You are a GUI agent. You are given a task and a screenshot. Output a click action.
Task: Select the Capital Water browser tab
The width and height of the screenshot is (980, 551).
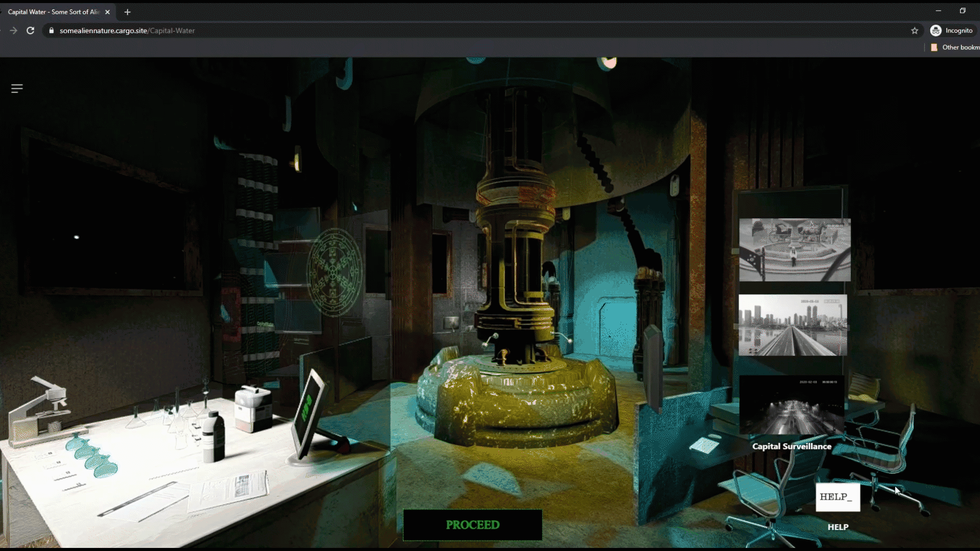[x=54, y=12]
